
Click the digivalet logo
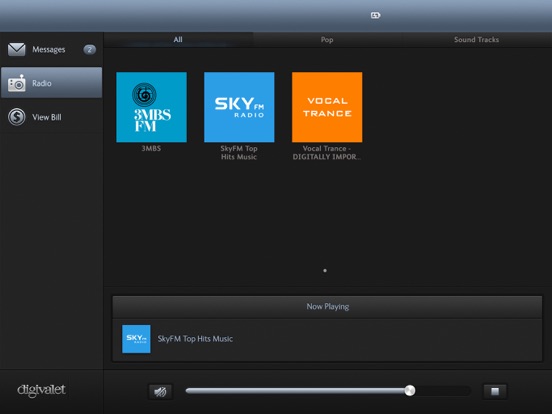click(42, 390)
